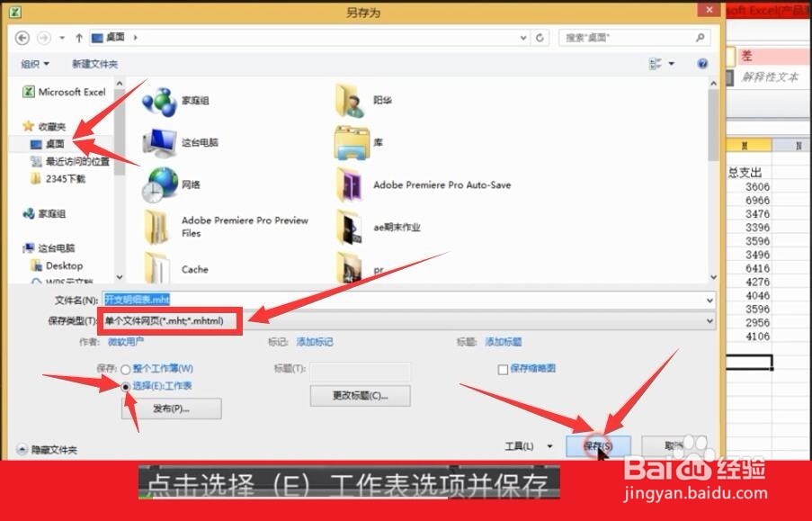Click the 保存(S) button

(x=600, y=445)
